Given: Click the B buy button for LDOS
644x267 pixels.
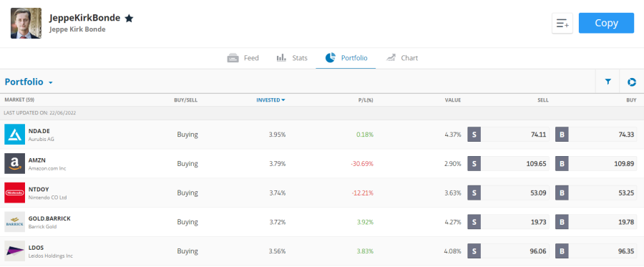Looking at the screenshot, I should (562, 251).
